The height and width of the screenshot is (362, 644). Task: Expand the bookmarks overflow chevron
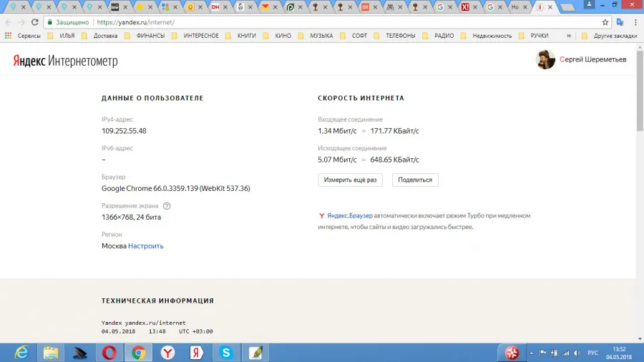tap(569, 36)
